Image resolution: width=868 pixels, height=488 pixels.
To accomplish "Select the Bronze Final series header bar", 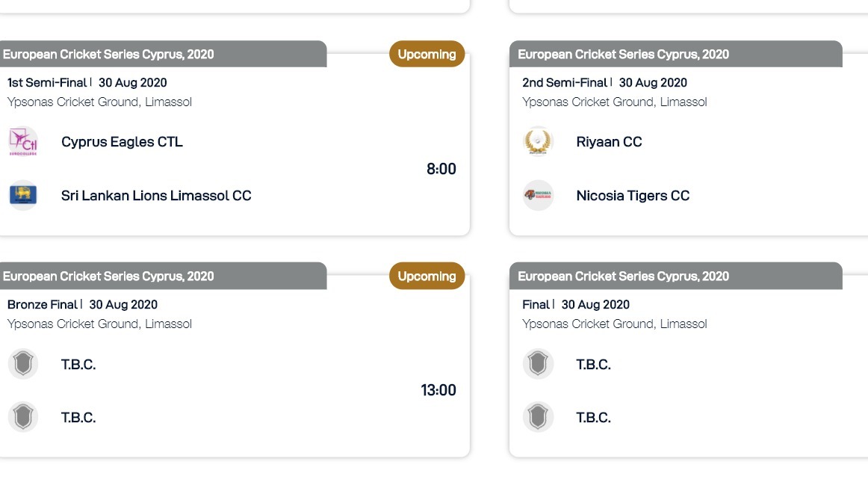I will (x=164, y=276).
